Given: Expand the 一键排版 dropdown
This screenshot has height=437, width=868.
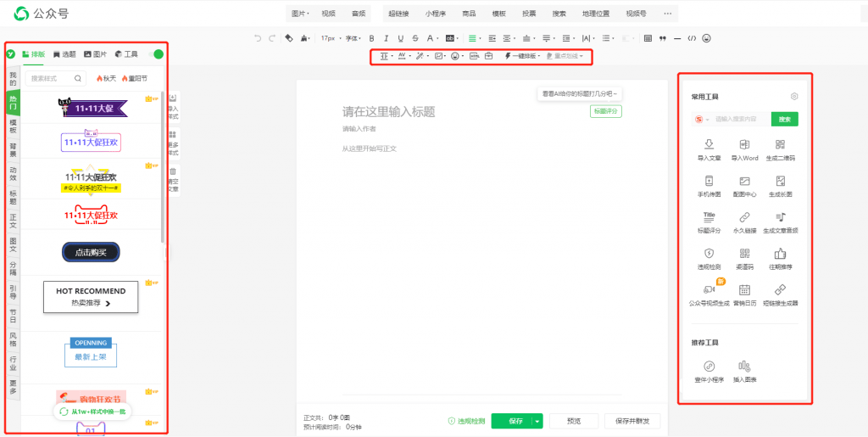Looking at the screenshot, I should pos(522,56).
